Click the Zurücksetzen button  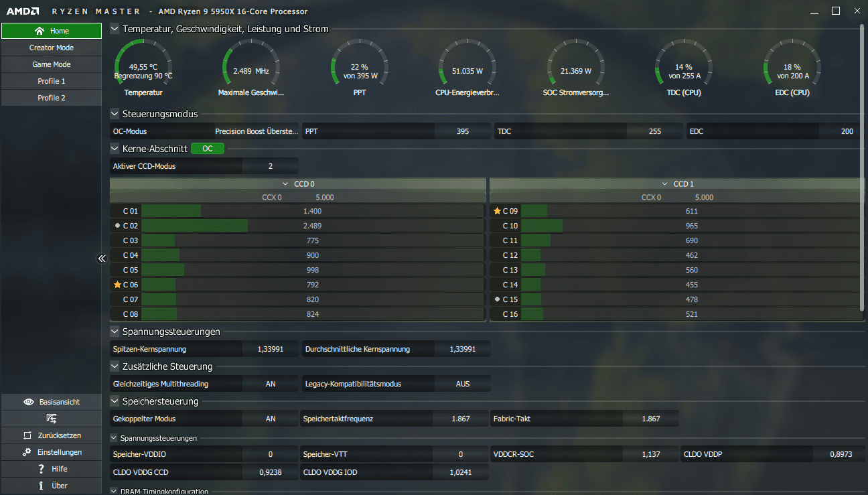(52, 435)
